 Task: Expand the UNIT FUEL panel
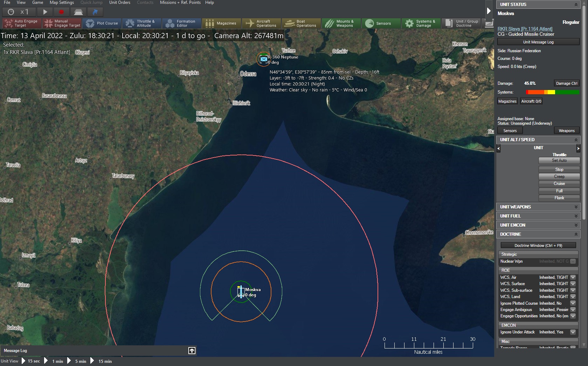(x=576, y=216)
